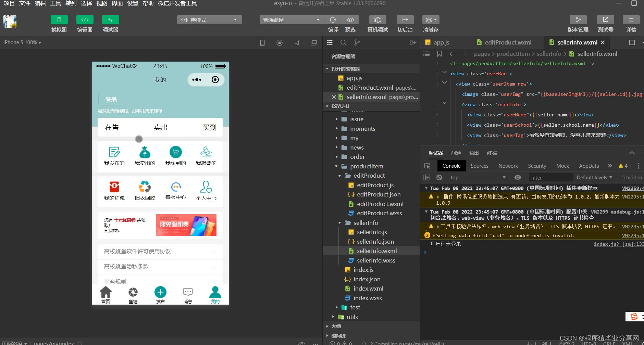This screenshot has width=644, height=345.
Task: Click the preview eye icon
Action: pyautogui.click(x=350, y=20)
